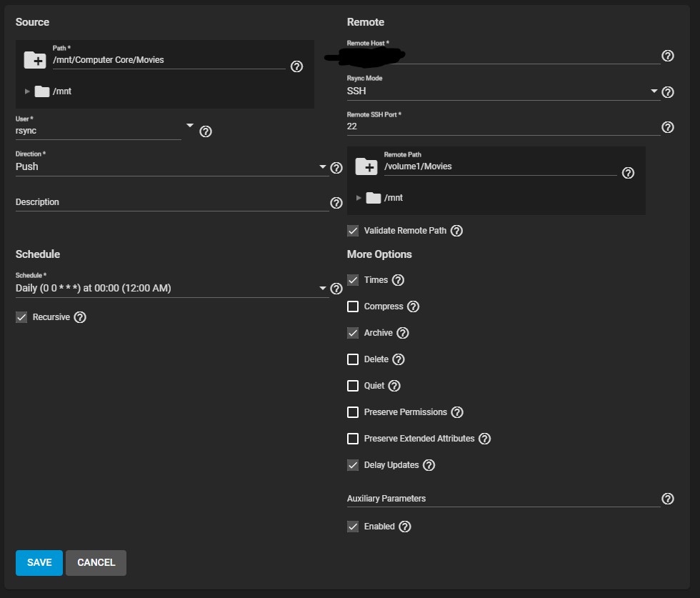Screen dimensions: 700x598
Task: Open help for Delay Updates
Action: pyautogui.click(x=429, y=465)
